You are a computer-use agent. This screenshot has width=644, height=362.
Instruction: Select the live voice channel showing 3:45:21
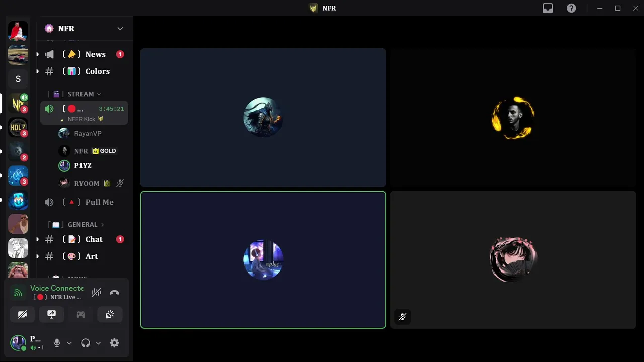(84, 113)
